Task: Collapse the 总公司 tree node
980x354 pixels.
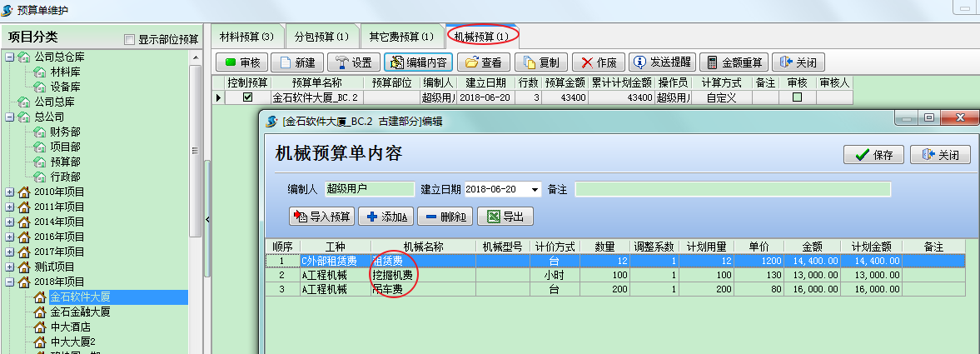Action: click(x=9, y=117)
